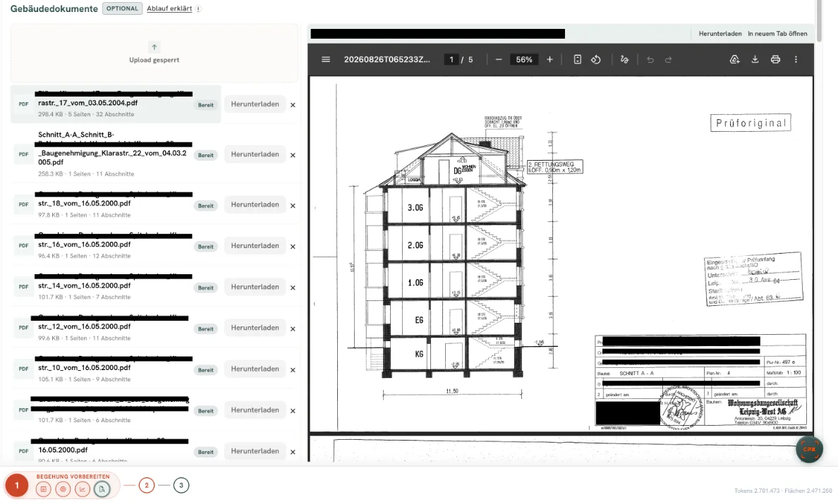Open the Ablauf erklärt link
The image size is (838, 504).
point(169,8)
